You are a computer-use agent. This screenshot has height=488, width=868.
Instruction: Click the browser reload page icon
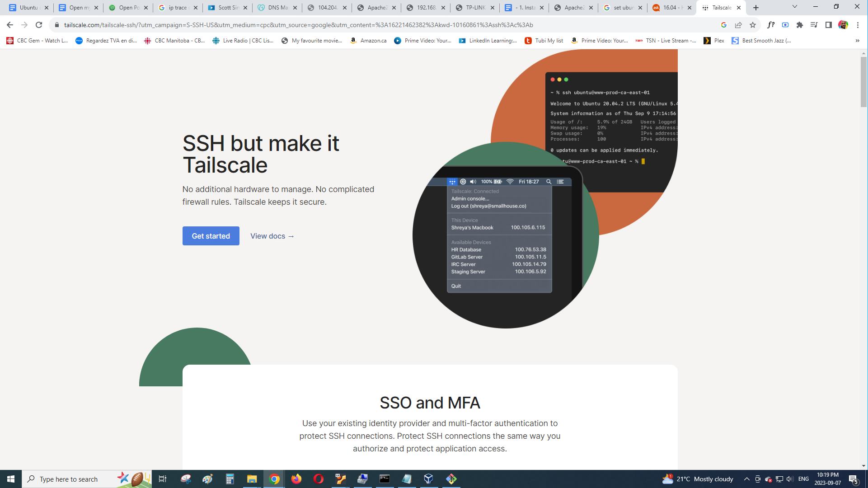[39, 25]
